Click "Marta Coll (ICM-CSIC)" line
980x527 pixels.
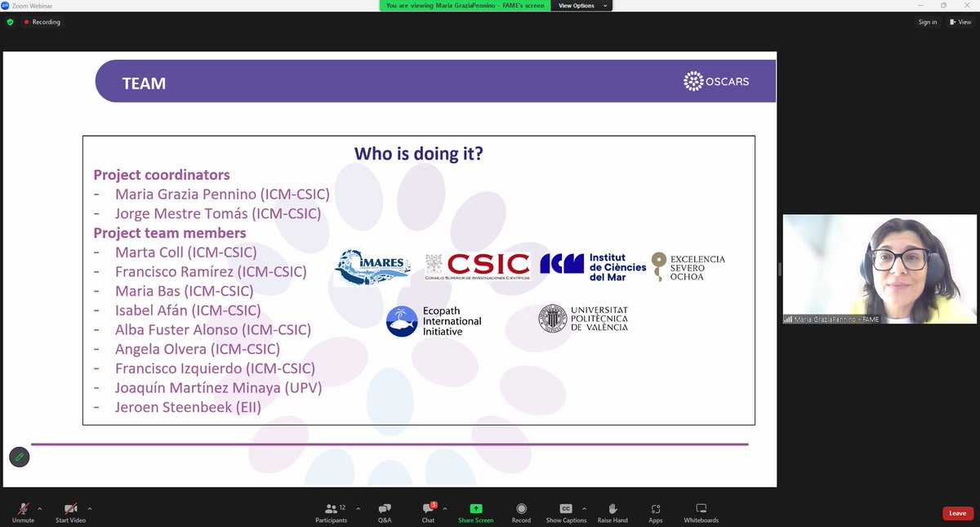tap(186, 252)
